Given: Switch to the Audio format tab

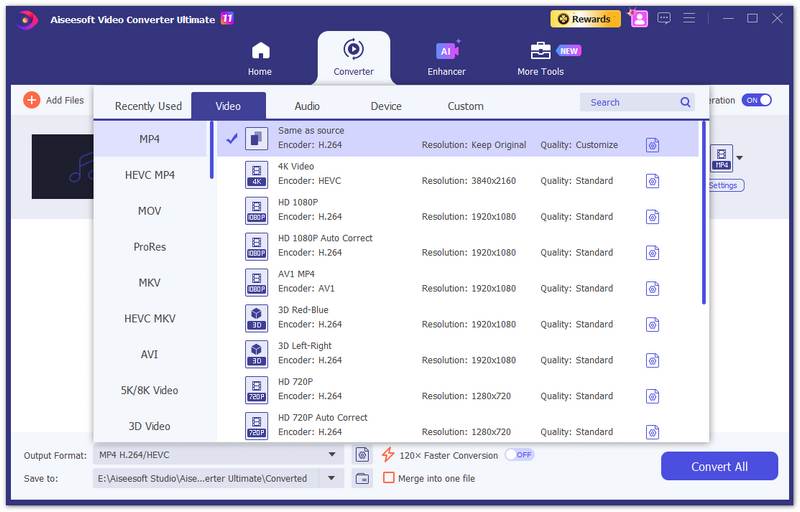Looking at the screenshot, I should [307, 106].
